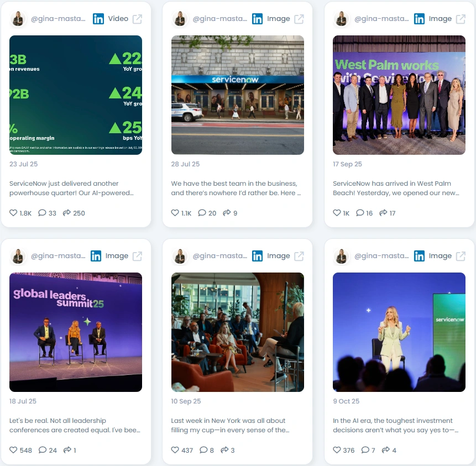Open @gina-masta handle on 9 Oct 25 post
Screen dimensions: 476x466
tap(382, 256)
